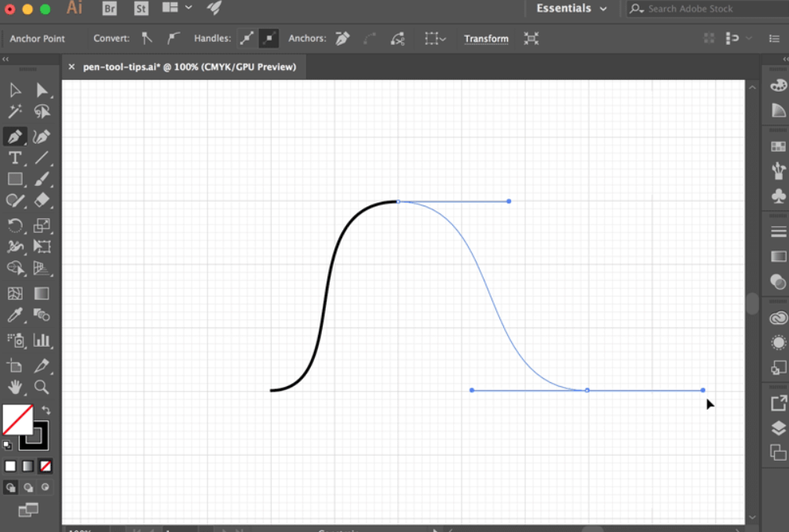Set paint mode to None
The image size is (789, 532).
46,466
